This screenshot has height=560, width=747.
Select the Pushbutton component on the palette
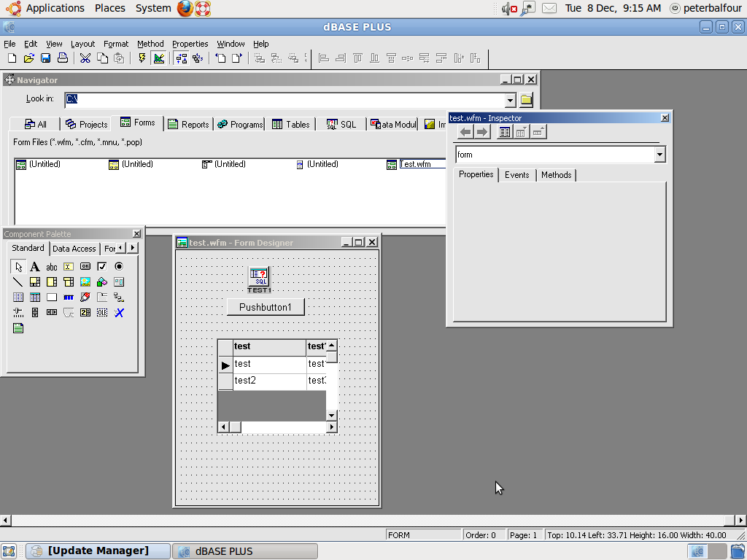[x=85, y=267]
